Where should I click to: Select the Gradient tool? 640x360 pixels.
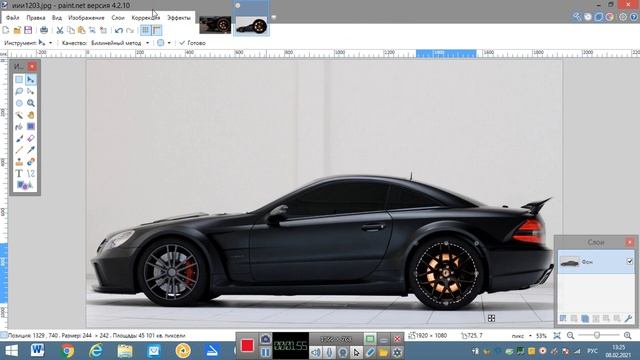pos(31,127)
